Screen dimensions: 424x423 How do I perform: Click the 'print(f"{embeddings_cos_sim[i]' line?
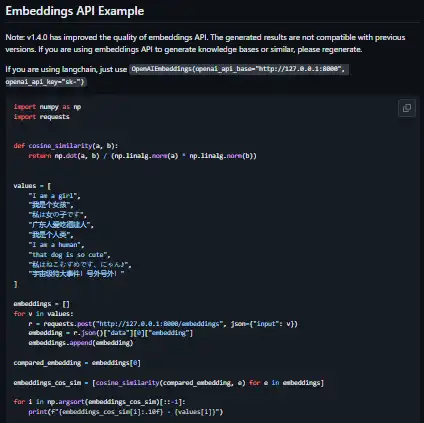[126, 412]
